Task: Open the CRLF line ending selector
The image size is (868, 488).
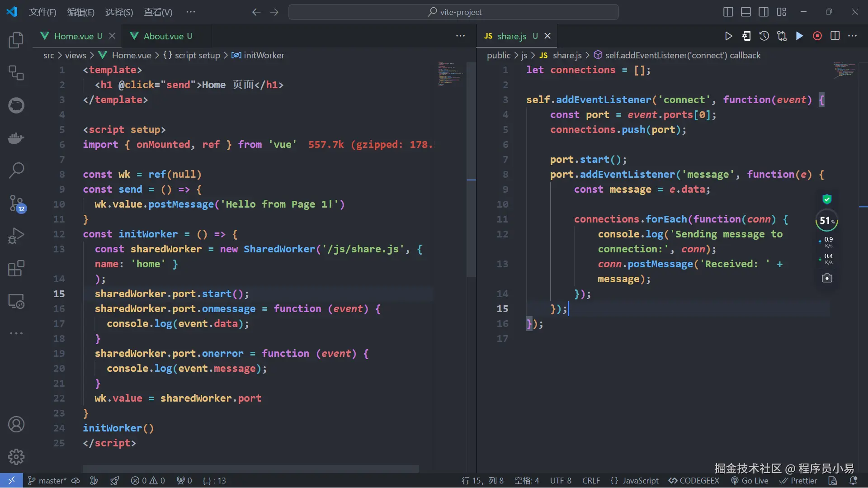Action: (x=591, y=481)
